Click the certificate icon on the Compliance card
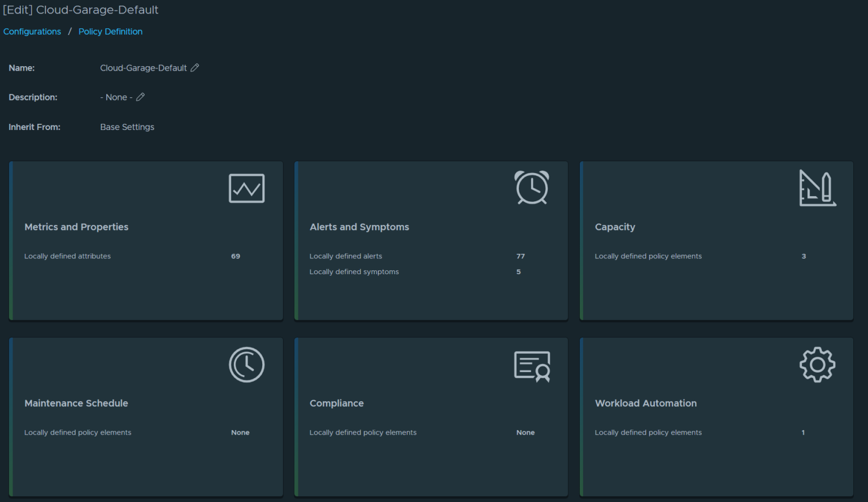The width and height of the screenshot is (868, 502). pos(531,366)
